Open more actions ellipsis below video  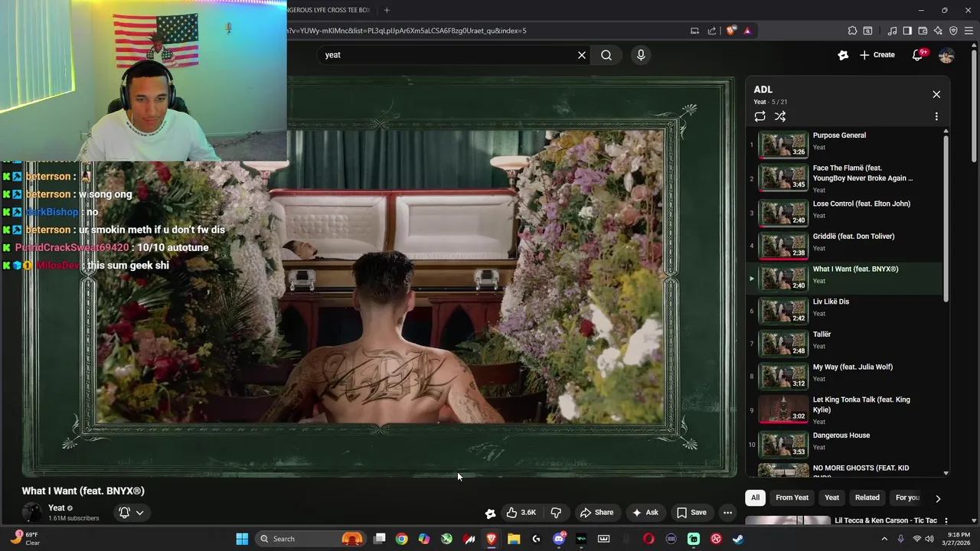(728, 513)
